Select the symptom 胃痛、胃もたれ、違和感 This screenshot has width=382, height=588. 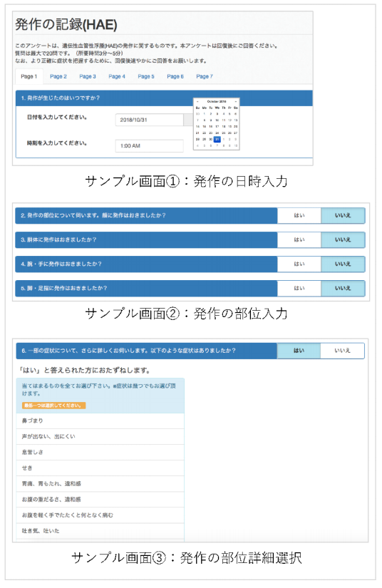click(100, 484)
